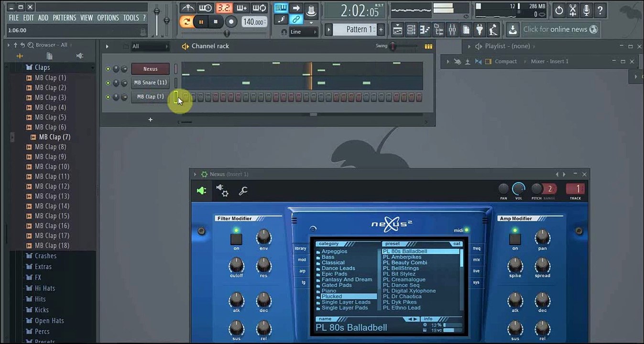Open the Playlist options arrow
This screenshot has height=344, width=644.
point(469,46)
